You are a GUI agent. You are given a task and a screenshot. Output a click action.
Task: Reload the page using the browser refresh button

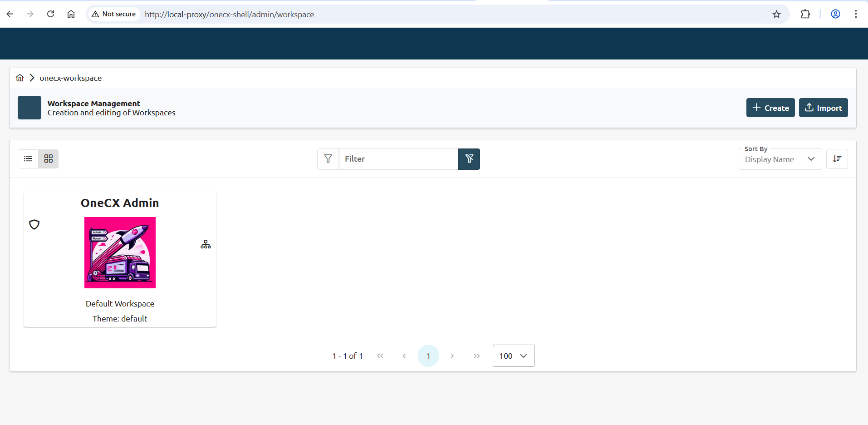point(50,14)
